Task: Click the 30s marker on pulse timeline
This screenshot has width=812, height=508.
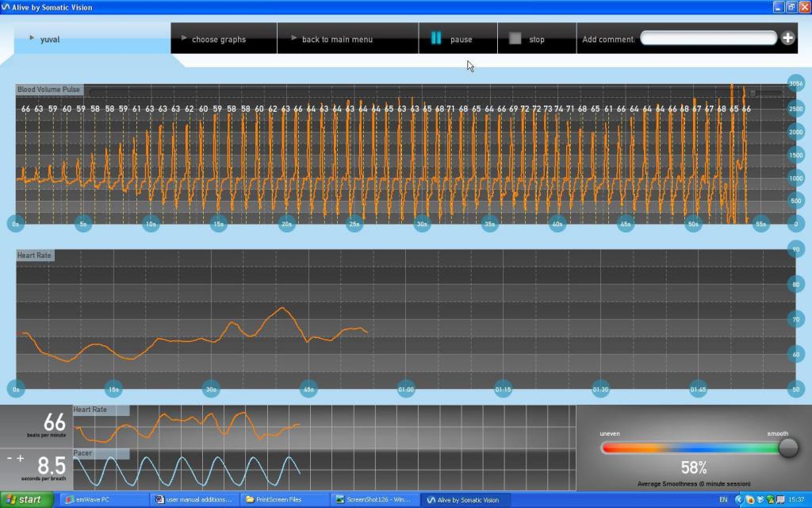Action: (422, 224)
